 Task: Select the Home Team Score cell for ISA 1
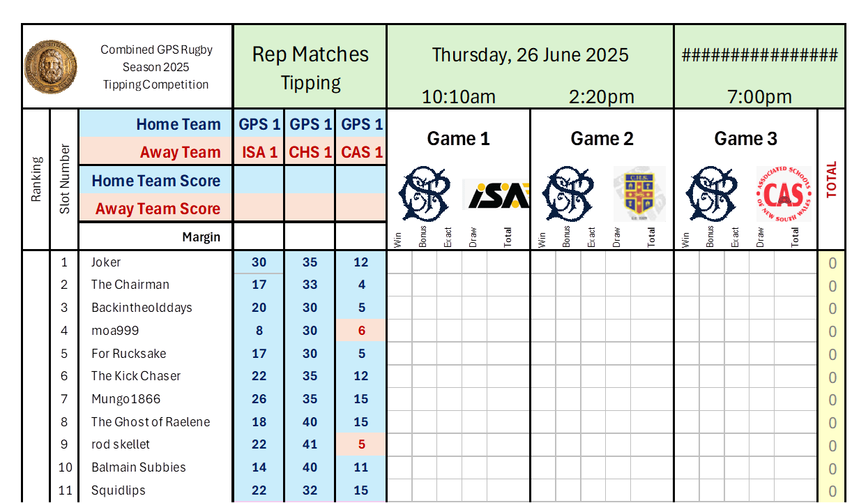pyautogui.click(x=259, y=181)
